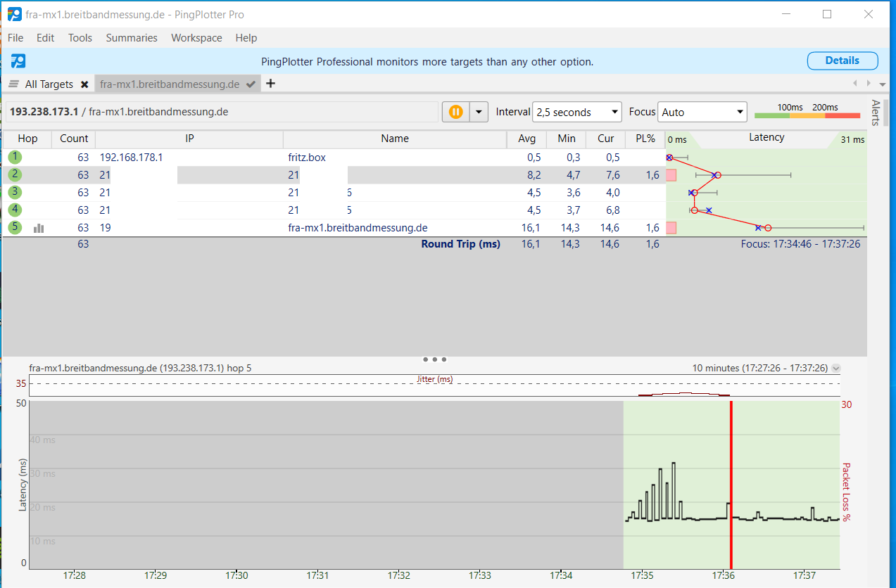Open the Tools menu
The image size is (896, 588).
80,38
